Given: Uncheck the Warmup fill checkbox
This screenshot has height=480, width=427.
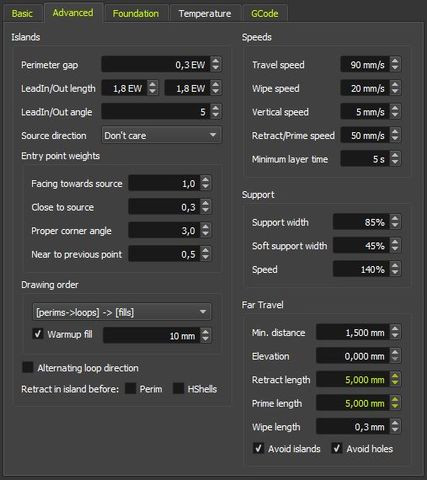Looking at the screenshot, I should click(x=38, y=334).
